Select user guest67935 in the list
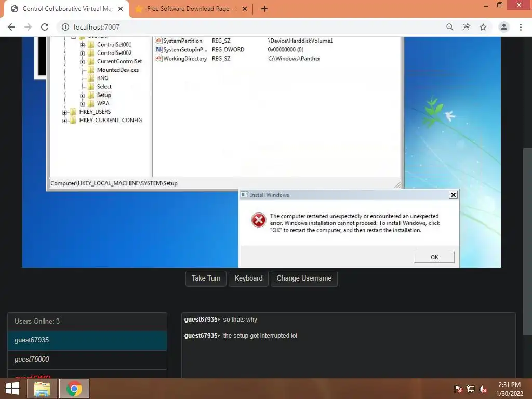This screenshot has width=532, height=399. pos(87,340)
